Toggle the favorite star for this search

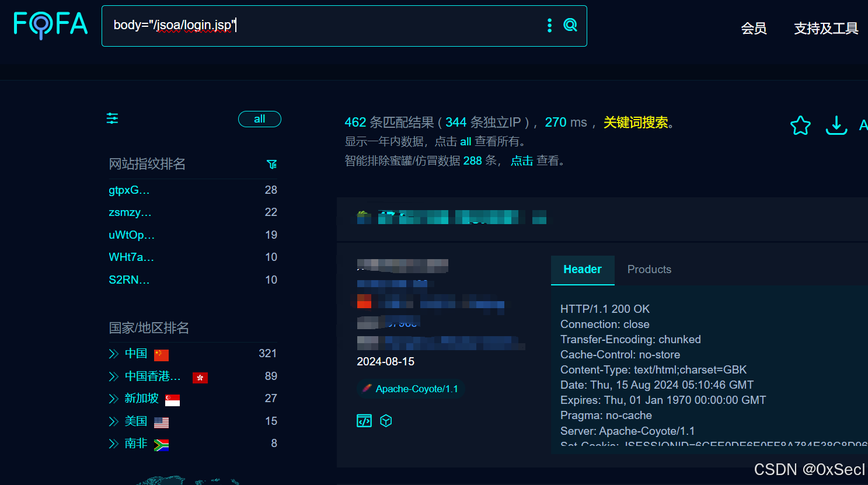click(800, 125)
